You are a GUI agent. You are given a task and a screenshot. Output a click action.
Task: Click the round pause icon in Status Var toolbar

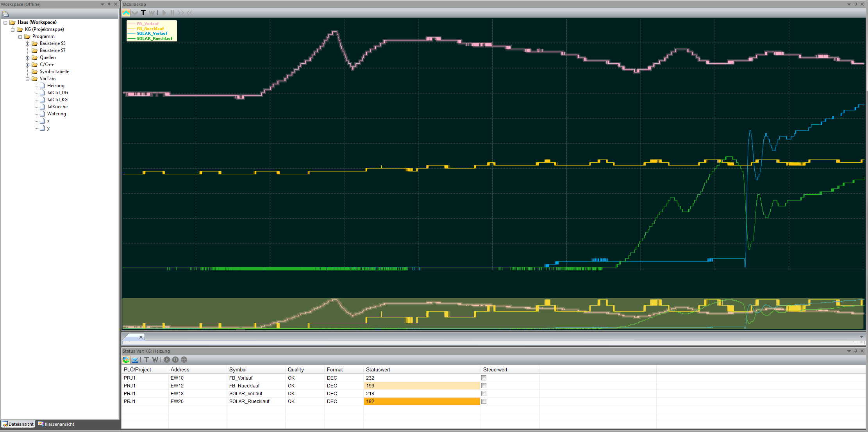[x=175, y=360]
